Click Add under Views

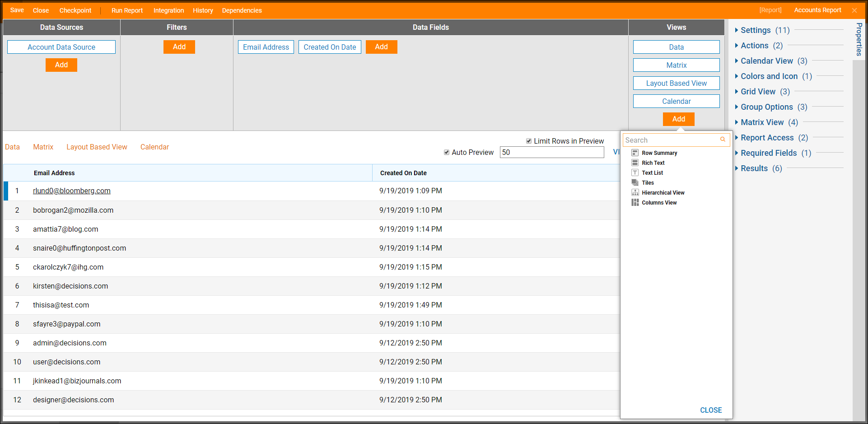coord(679,119)
